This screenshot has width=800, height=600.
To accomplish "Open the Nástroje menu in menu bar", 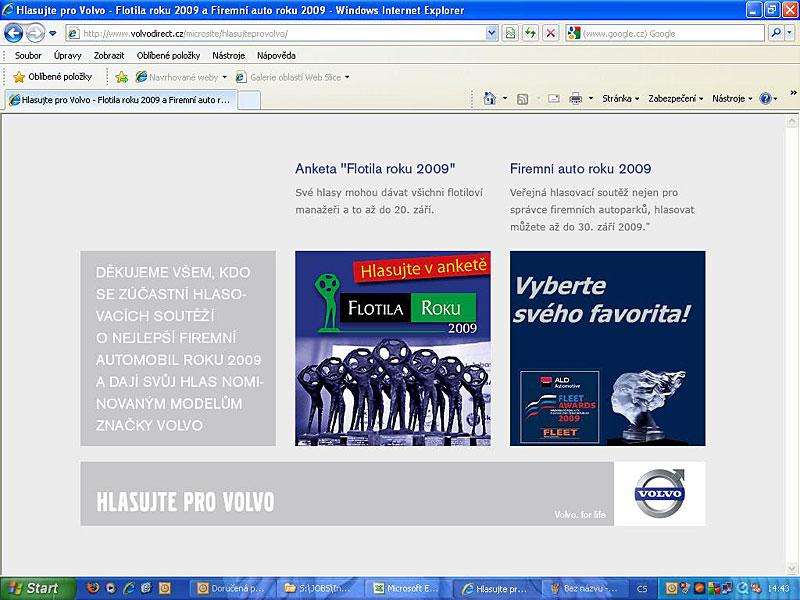I will click(x=229, y=56).
